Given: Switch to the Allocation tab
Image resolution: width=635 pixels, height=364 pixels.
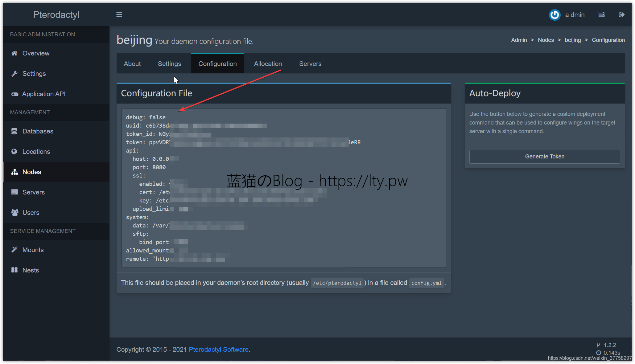Looking at the screenshot, I should 268,64.
